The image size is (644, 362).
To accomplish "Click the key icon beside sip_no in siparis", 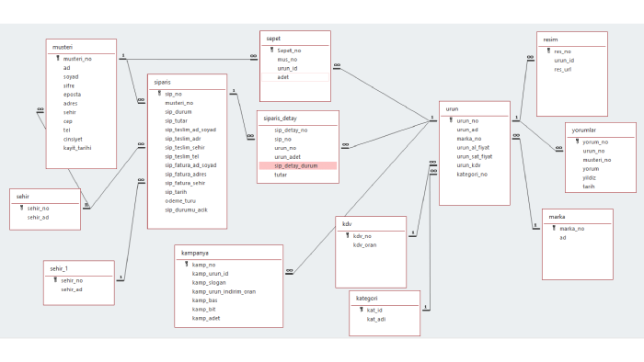I will click(x=160, y=94).
